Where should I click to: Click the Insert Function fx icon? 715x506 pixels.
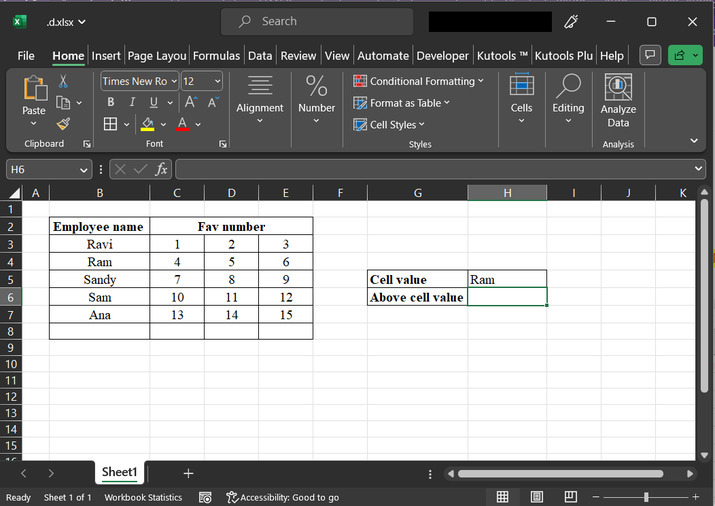161,169
